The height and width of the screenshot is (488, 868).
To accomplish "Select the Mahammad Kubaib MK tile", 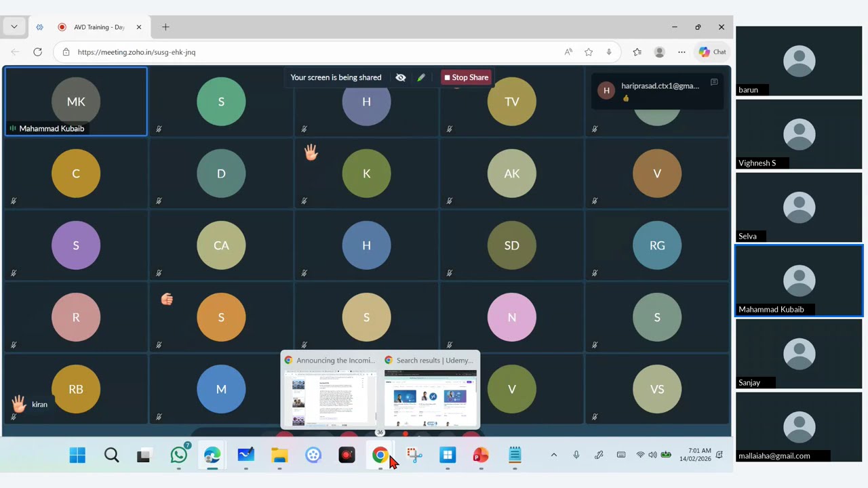I will [x=76, y=102].
